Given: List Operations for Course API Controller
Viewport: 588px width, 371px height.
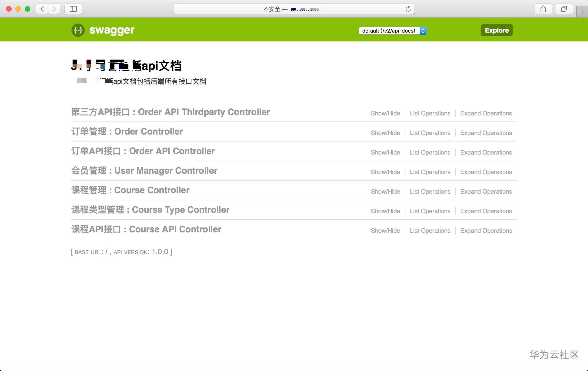Looking at the screenshot, I should pos(430,231).
